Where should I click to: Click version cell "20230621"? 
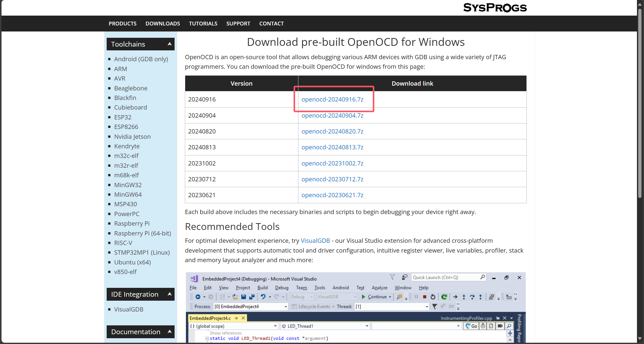coord(242,195)
